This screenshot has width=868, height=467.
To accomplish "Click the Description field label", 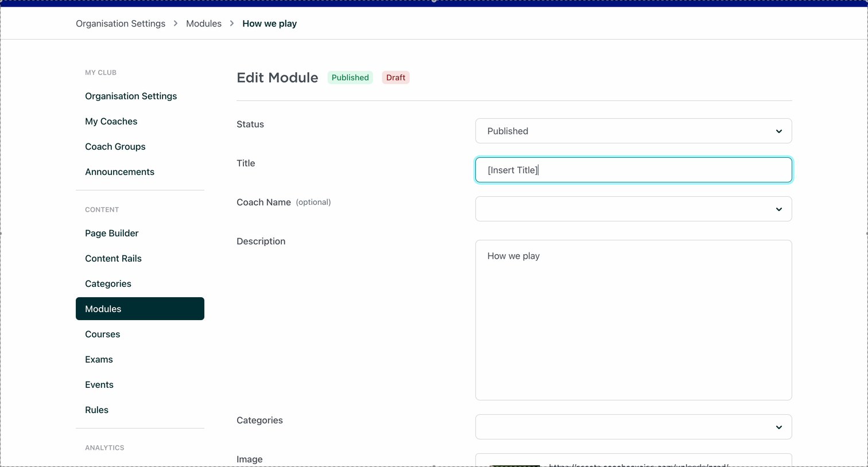I will click(261, 242).
